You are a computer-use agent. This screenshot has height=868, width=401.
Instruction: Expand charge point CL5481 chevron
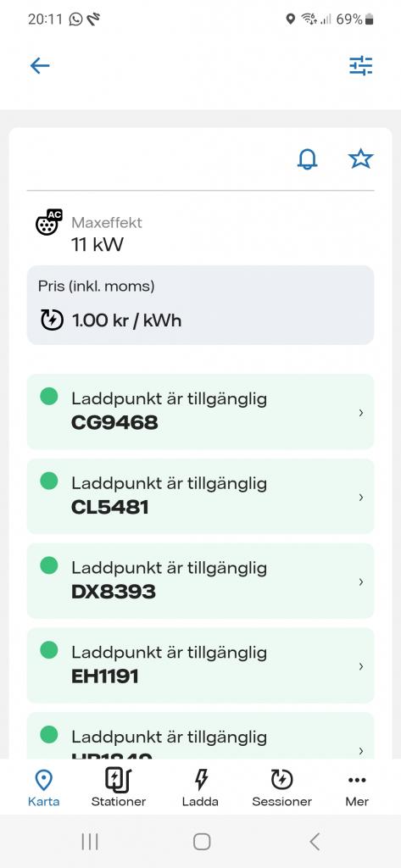click(361, 497)
